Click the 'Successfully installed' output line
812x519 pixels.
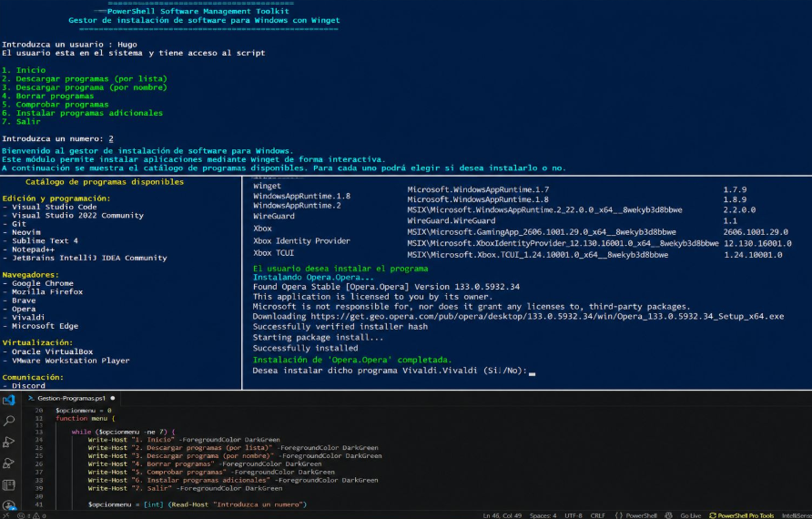coord(305,348)
